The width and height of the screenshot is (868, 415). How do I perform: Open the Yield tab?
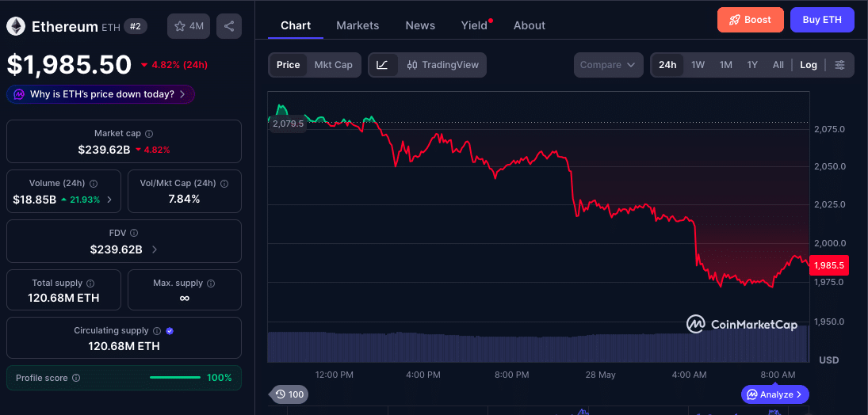pos(474,25)
